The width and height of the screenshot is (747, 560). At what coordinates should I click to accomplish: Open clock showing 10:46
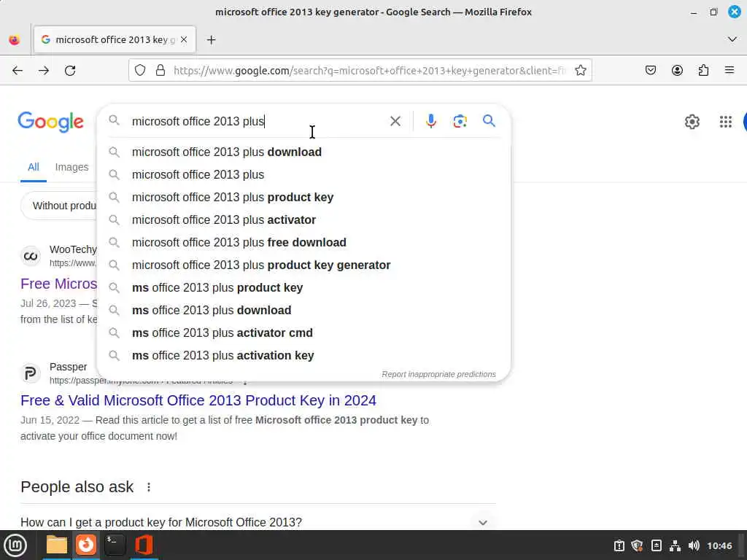click(x=719, y=545)
